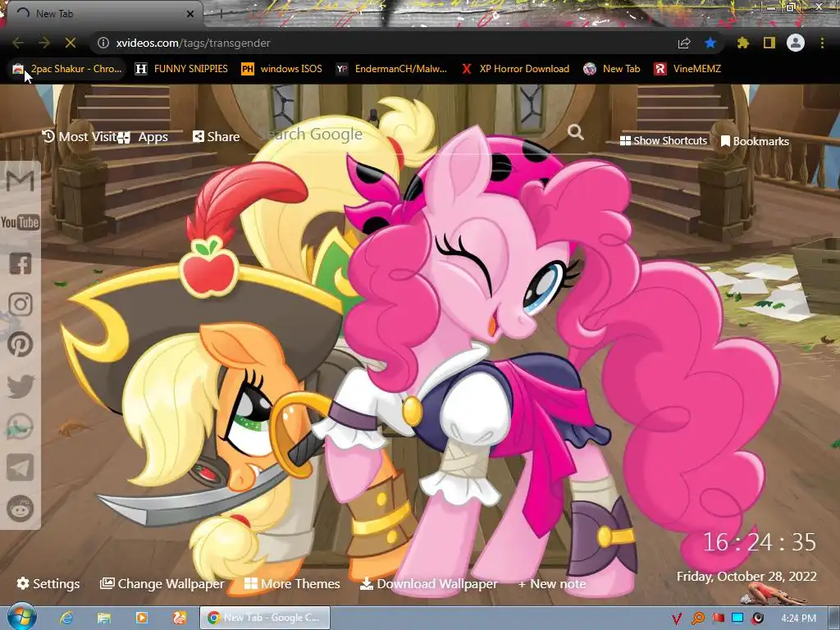Image resolution: width=840 pixels, height=630 pixels.
Task: Add a New note
Action: click(x=552, y=583)
